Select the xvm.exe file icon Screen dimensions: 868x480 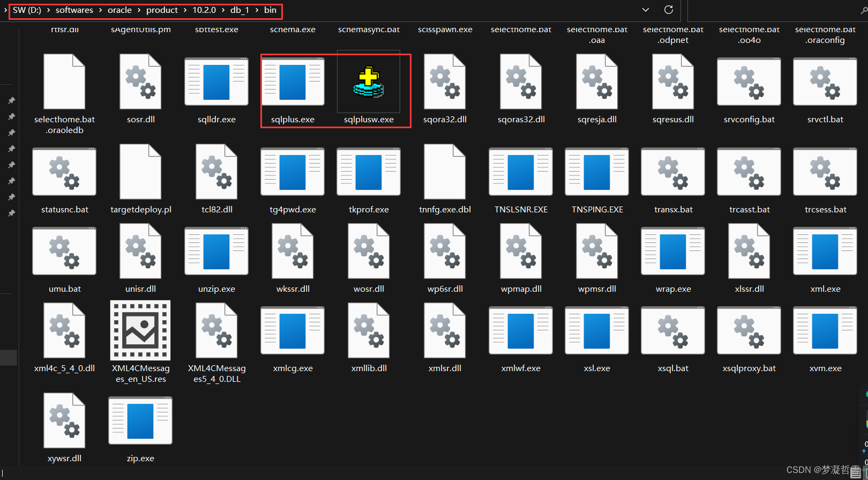[x=825, y=331]
